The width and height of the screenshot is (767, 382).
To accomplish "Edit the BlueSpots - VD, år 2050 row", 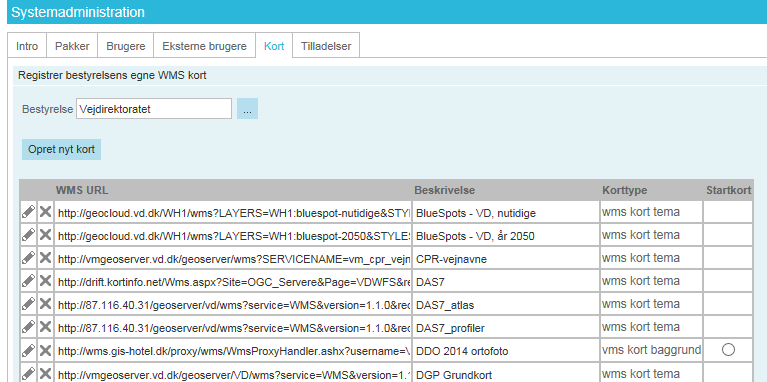I will click(x=28, y=235).
